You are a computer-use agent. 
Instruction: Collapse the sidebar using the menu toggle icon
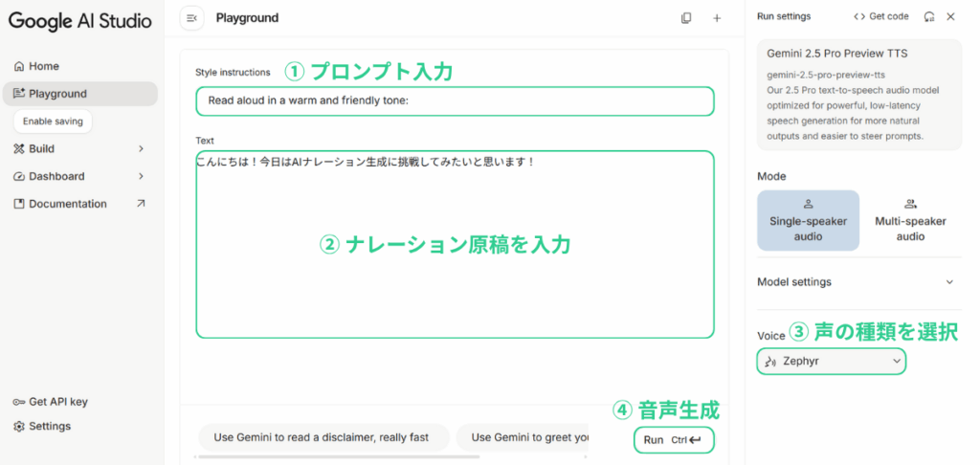(191, 18)
